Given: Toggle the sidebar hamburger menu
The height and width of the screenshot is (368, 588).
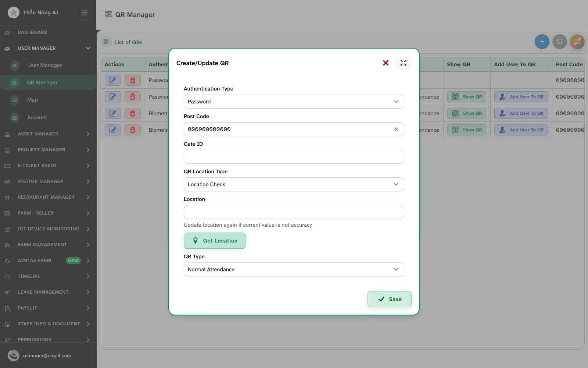Looking at the screenshot, I should pyautogui.click(x=84, y=13).
